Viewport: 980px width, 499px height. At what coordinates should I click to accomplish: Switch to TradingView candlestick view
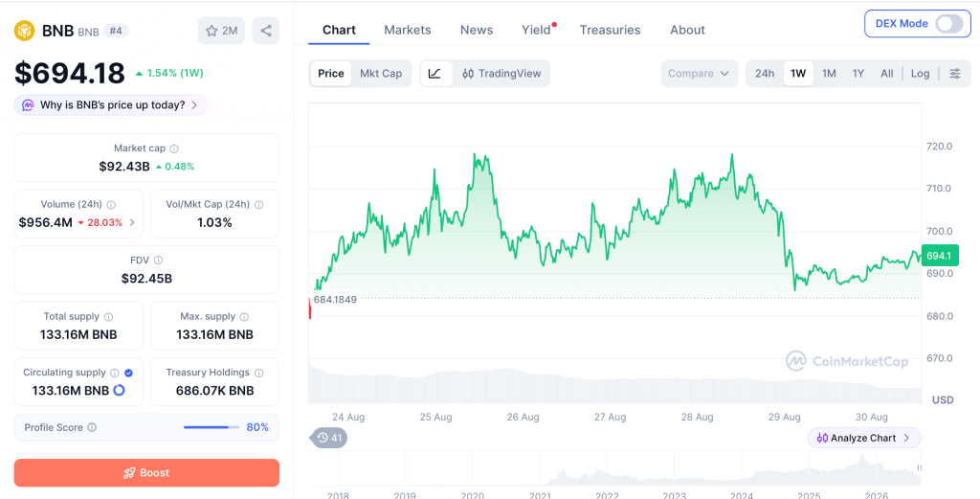pos(501,73)
